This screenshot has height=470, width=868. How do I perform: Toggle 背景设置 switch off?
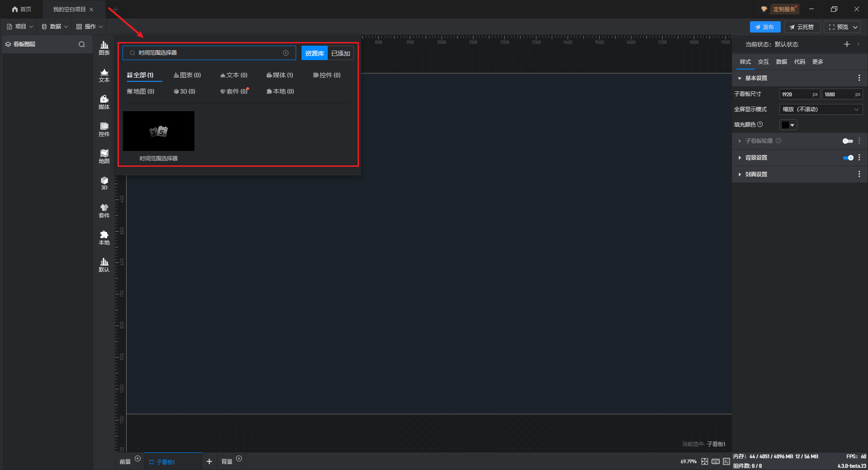click(x=848, y=158)
